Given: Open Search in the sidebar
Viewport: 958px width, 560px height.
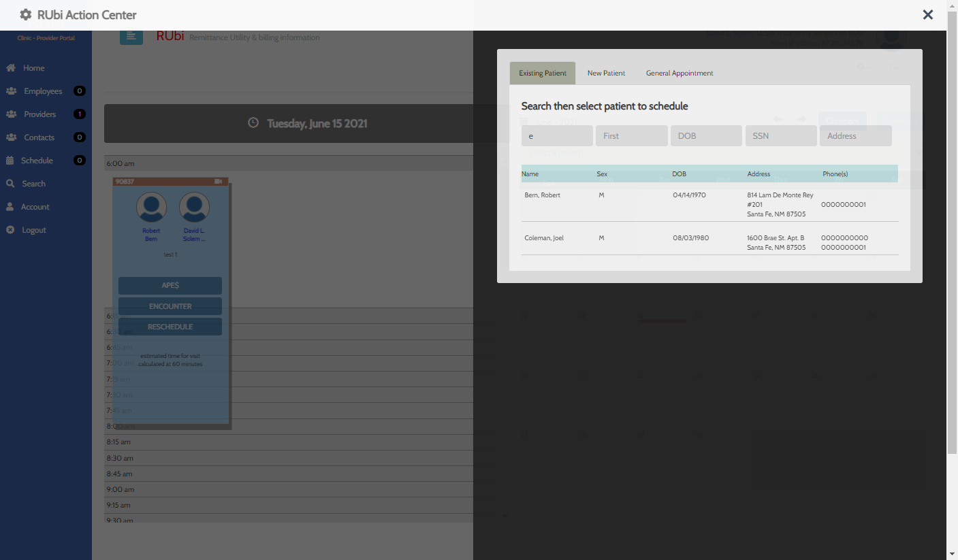Looking at the screenshot, I should (x=33, y=184).
